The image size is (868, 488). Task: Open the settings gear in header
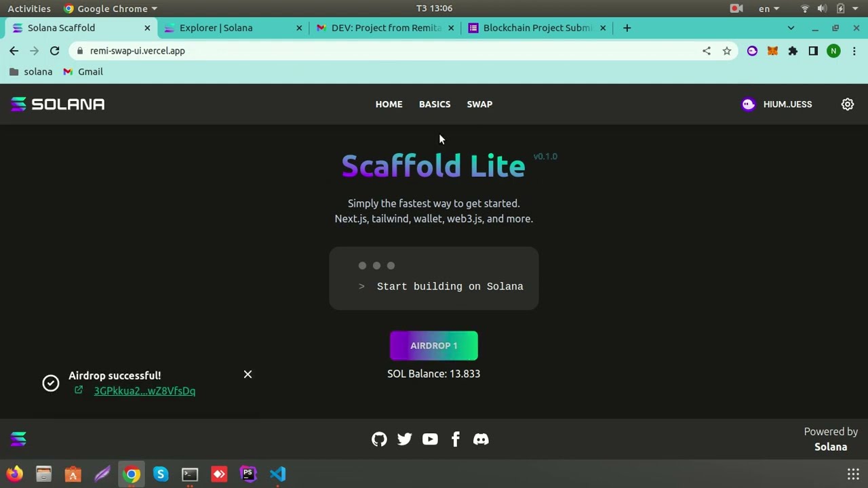(x=848, y=104)
